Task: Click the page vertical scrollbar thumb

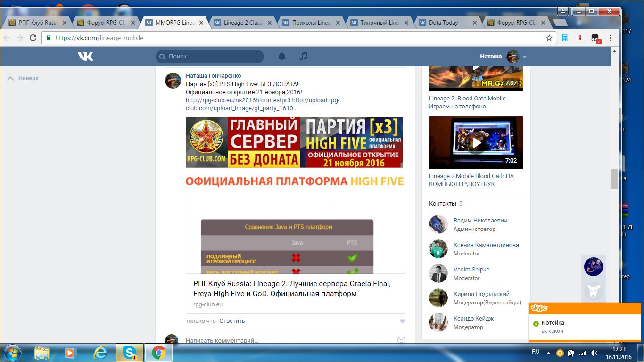Action: click(614, 179)
